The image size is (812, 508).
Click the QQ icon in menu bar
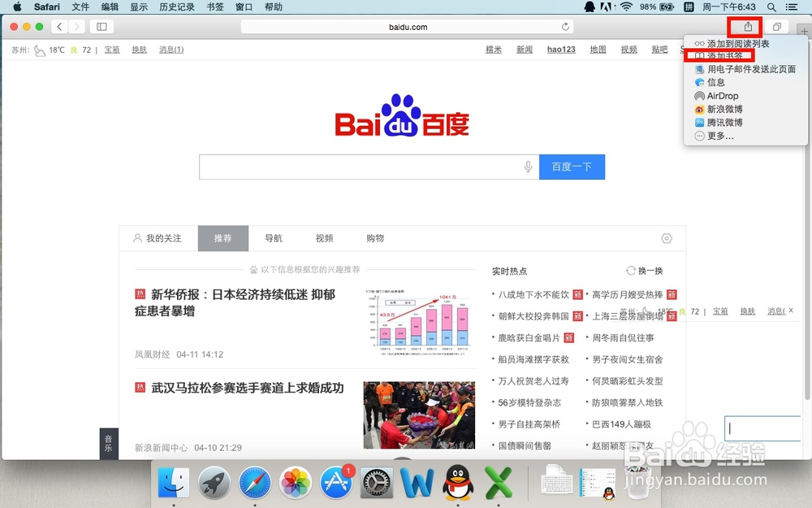590,7
